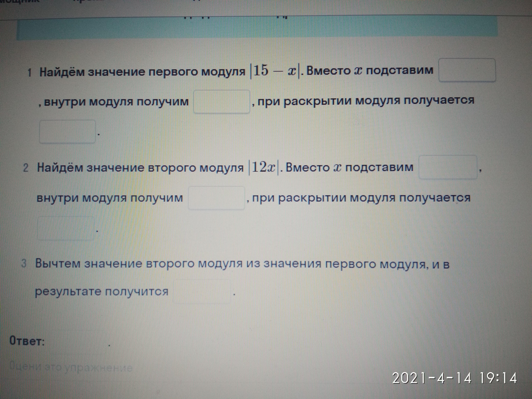Click the field after 'подставим' in step 1

click(x=467, y=70)
